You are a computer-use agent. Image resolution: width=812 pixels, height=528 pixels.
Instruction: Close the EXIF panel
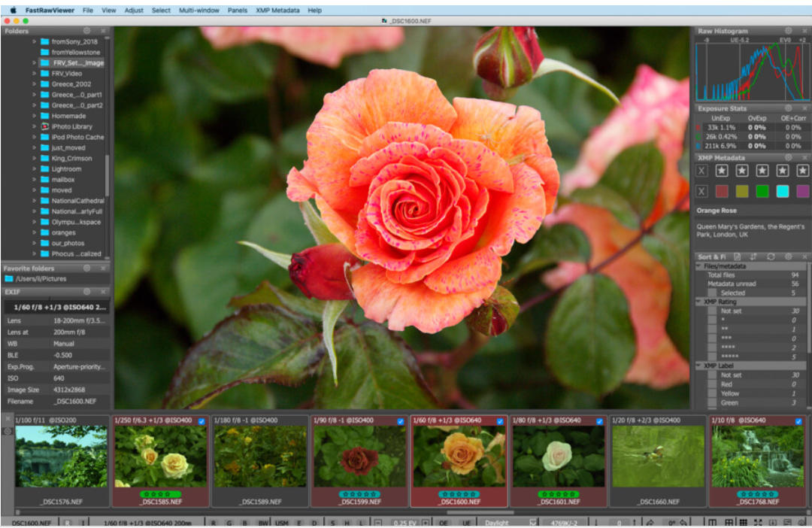103,292
